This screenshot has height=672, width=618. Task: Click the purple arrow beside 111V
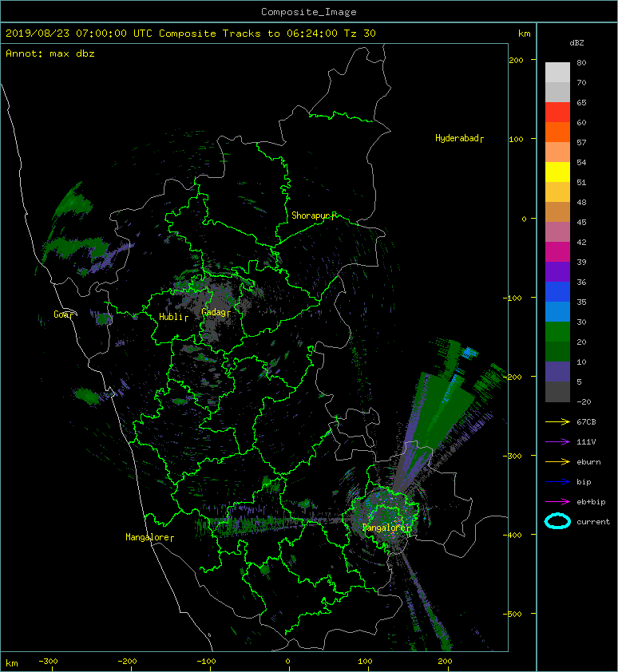tap(557, 442)
